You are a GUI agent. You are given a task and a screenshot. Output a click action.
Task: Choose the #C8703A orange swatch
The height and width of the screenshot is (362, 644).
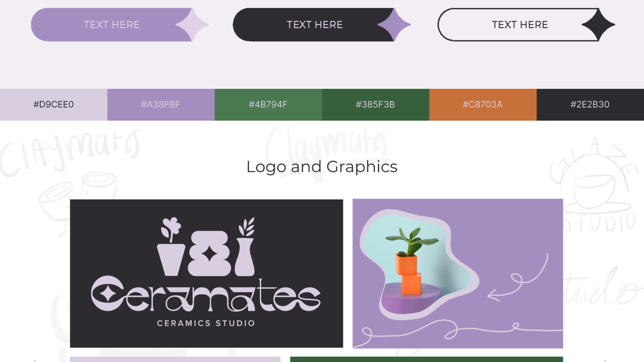(x=482, y=104)
